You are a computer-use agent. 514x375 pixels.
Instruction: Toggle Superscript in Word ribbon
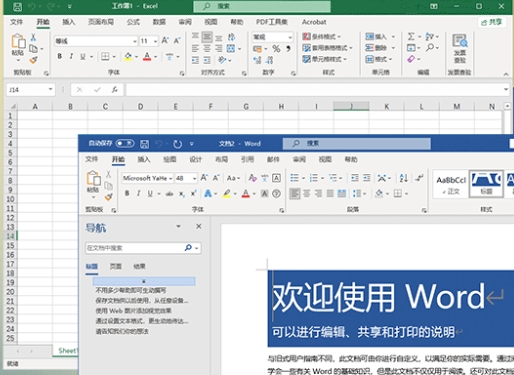193,193
